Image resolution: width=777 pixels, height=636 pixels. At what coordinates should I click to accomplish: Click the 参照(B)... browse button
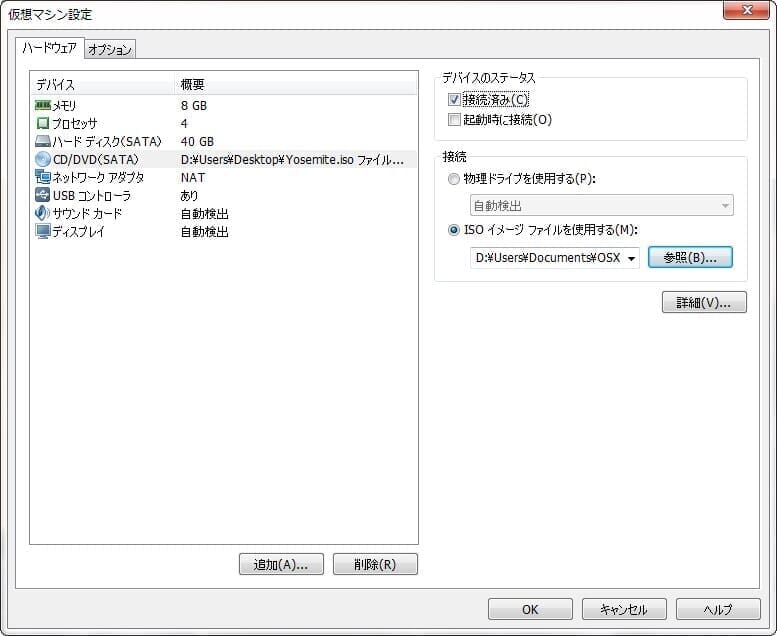(690, 257)
